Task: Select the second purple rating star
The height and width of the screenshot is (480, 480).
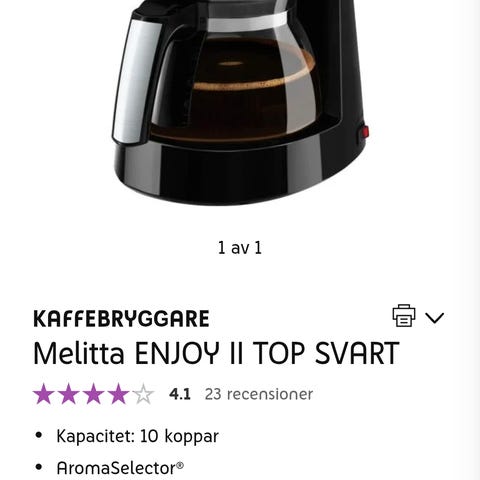Action: tap(69, 394)
